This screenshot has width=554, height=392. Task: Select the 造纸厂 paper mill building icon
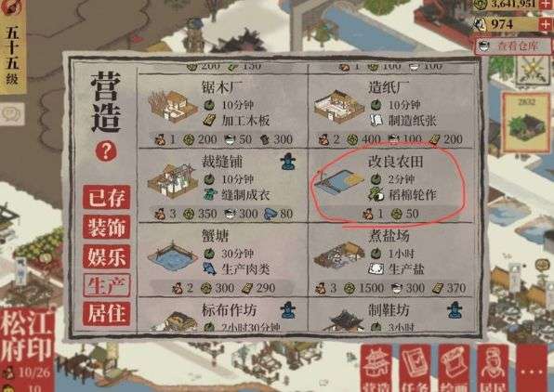click(x=338, y=106)
